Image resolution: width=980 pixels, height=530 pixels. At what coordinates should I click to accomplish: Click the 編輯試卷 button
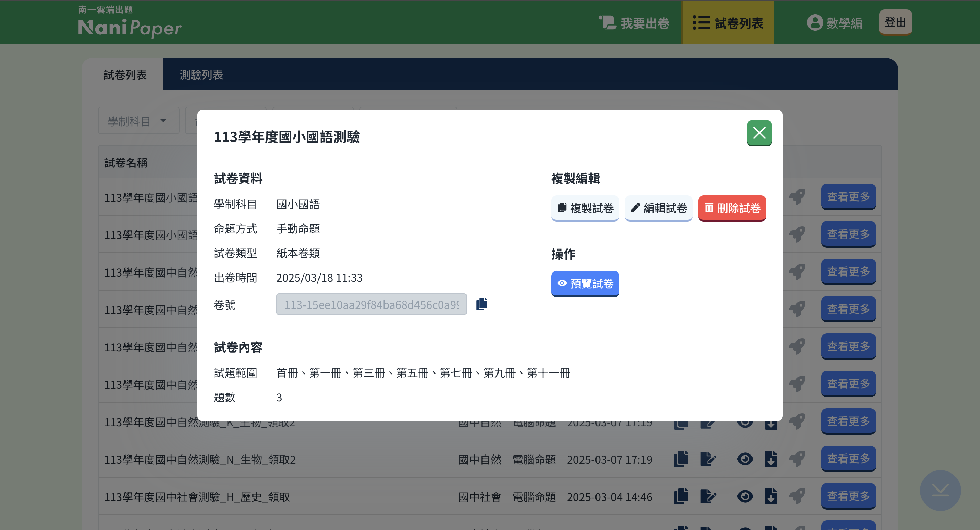pyautogui.click(x=658, y=208)
